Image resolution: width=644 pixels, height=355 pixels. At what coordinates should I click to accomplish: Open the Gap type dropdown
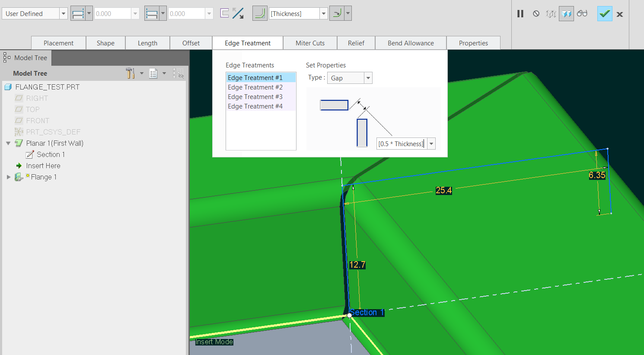point(367,78)
